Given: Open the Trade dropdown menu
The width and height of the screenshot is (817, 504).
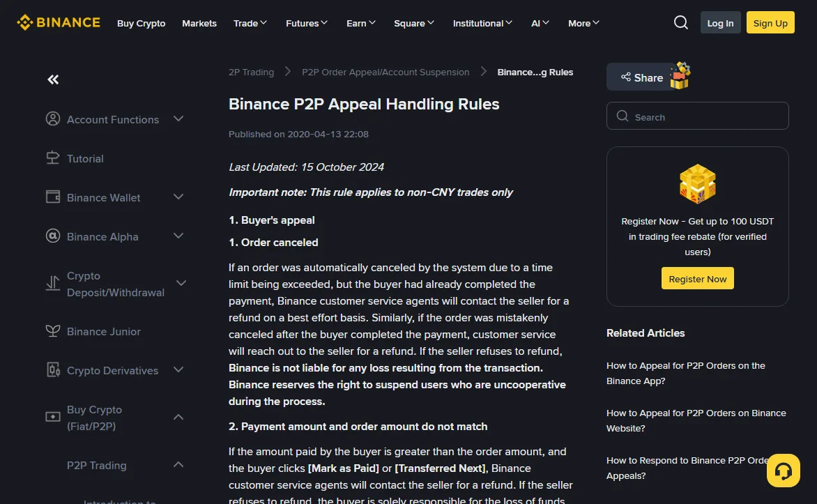Looking at the screenshot, I should point(250,23).
